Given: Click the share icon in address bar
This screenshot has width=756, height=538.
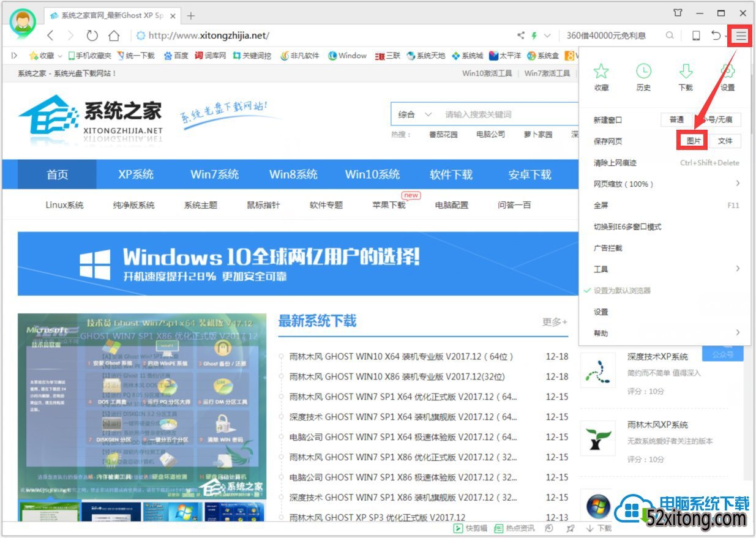Looking at the screenshot, I should coord(521,35).
